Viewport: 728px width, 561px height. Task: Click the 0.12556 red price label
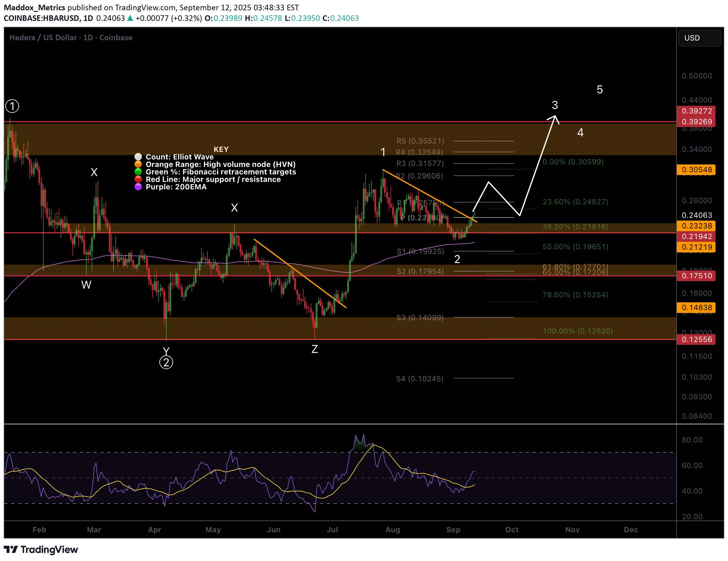[696, 339]
